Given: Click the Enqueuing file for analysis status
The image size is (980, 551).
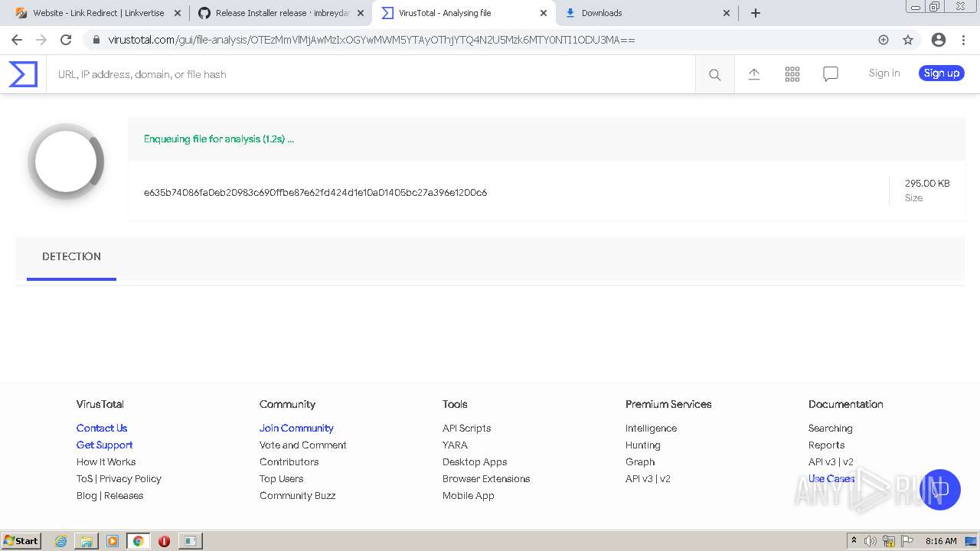Looking at the screenshot, I should coord(219,139).
